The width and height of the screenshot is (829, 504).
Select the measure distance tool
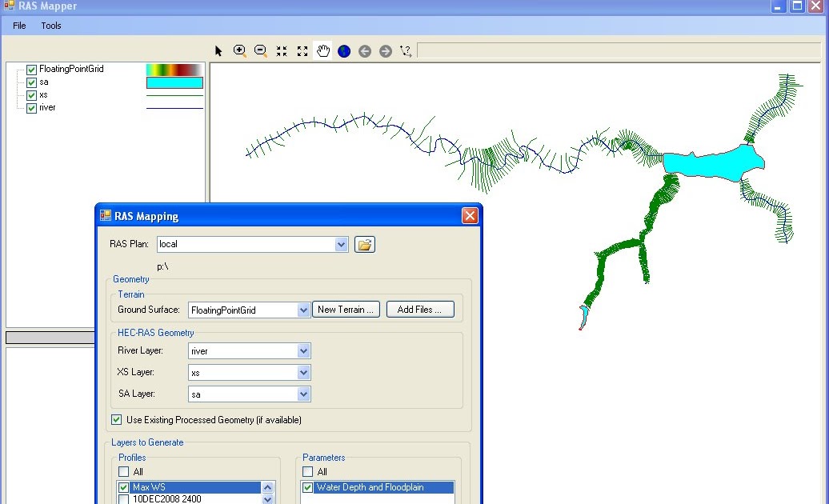pos(406,50)
